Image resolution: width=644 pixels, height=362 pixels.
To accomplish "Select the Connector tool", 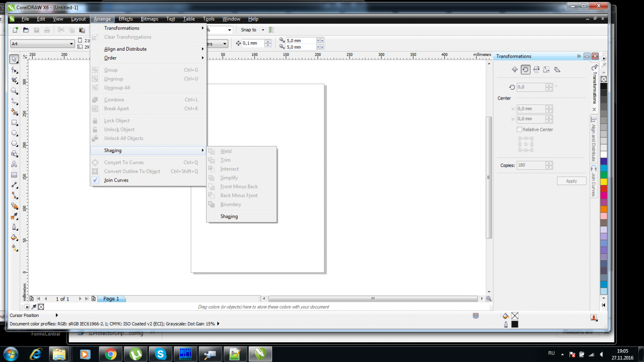I will 14,195.
